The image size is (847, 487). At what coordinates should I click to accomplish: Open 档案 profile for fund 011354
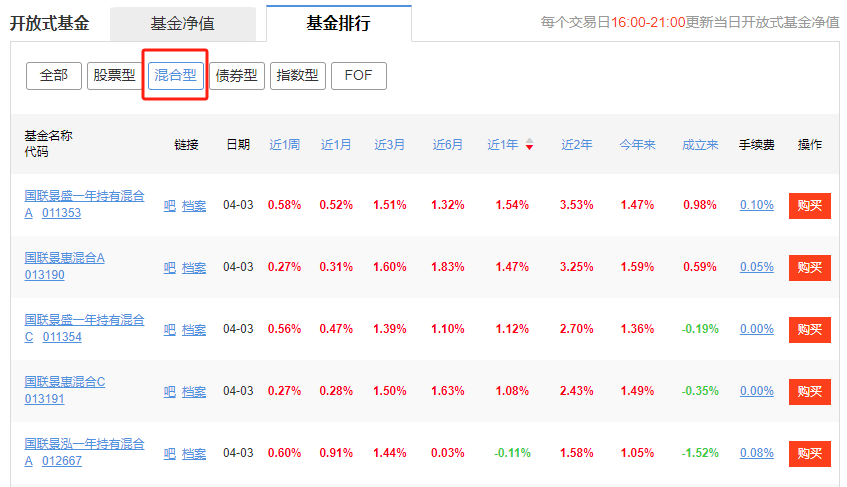[x=194, y=330]
